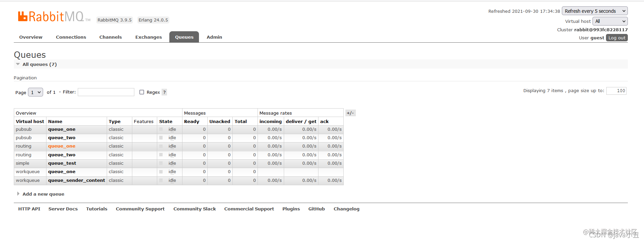Enable the Regex checkbox
Viewport: 644px width, 242px height.
[x=142, y=92]
